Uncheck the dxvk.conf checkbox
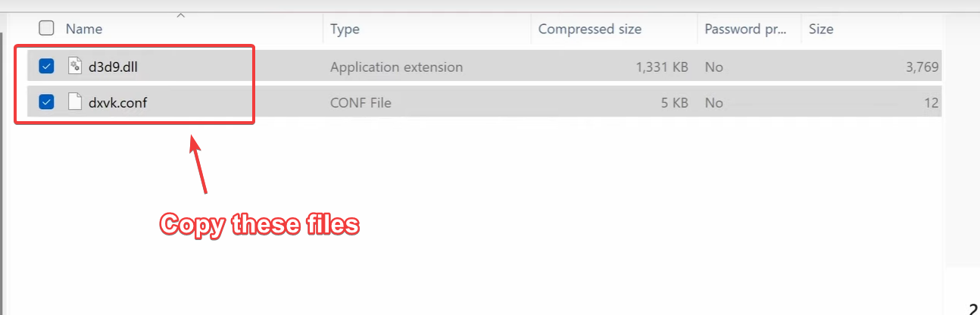This screenshot has height=315, width=980. coord(46,102)
